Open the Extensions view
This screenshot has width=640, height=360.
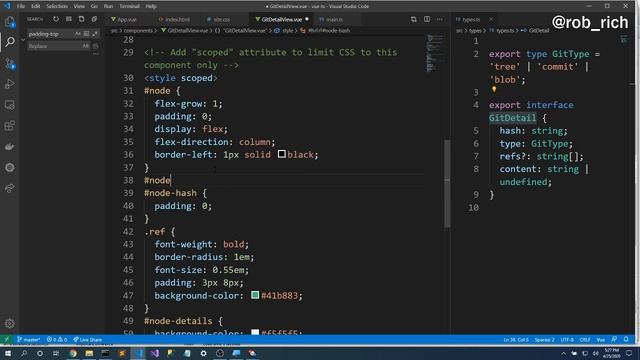[x=10, y=126]
